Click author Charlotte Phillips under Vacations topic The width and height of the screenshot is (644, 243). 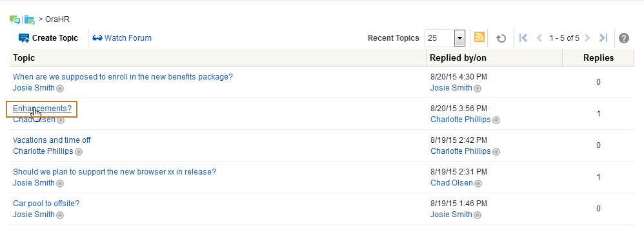(x=43, y=151)
